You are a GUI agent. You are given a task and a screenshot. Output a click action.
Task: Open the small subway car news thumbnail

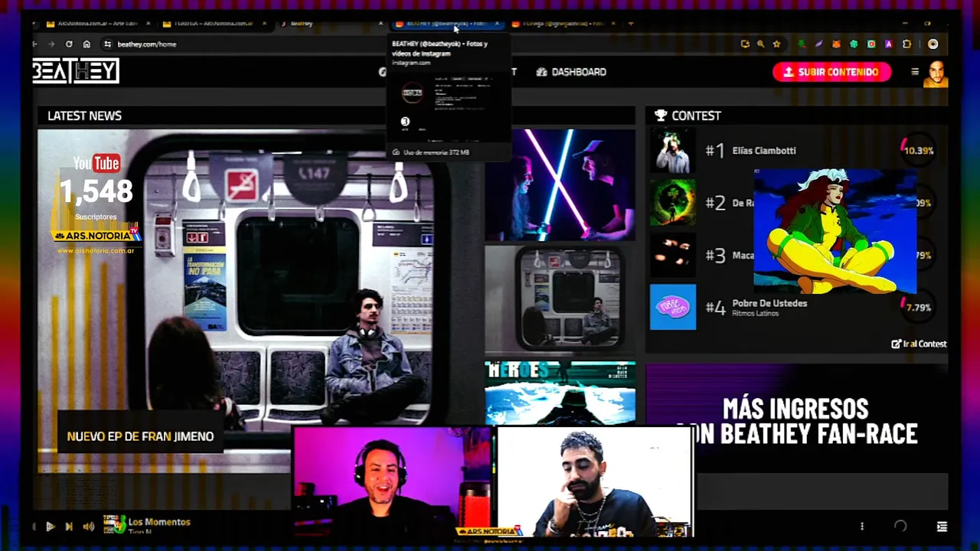pyautogui.click(x=560, y=301)
